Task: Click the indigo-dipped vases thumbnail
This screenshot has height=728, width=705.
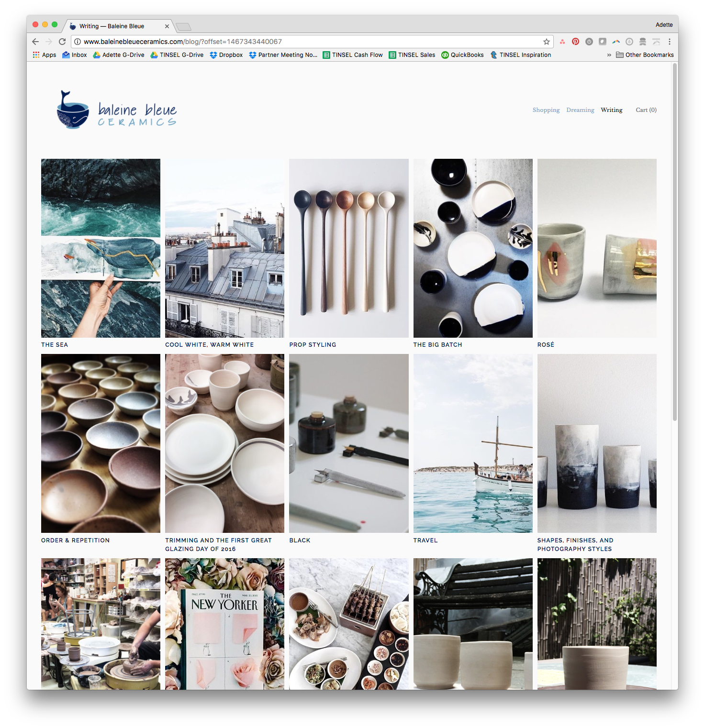Action: 597,443
